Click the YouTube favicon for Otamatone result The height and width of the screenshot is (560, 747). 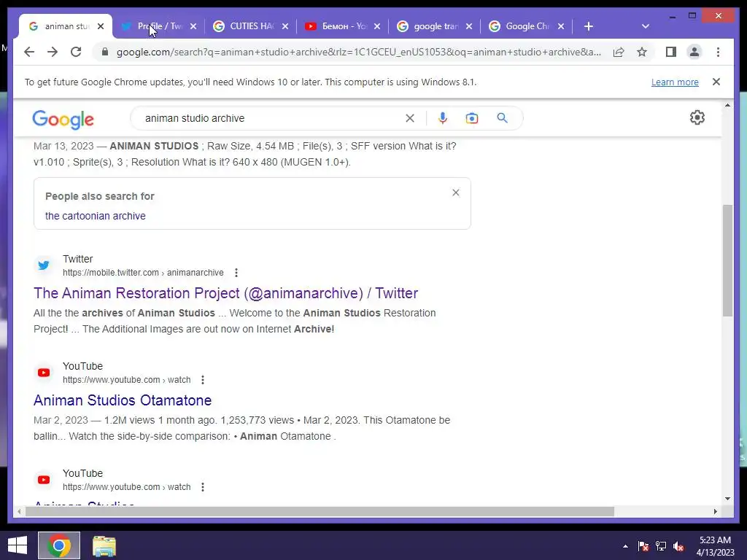[44, 373]
